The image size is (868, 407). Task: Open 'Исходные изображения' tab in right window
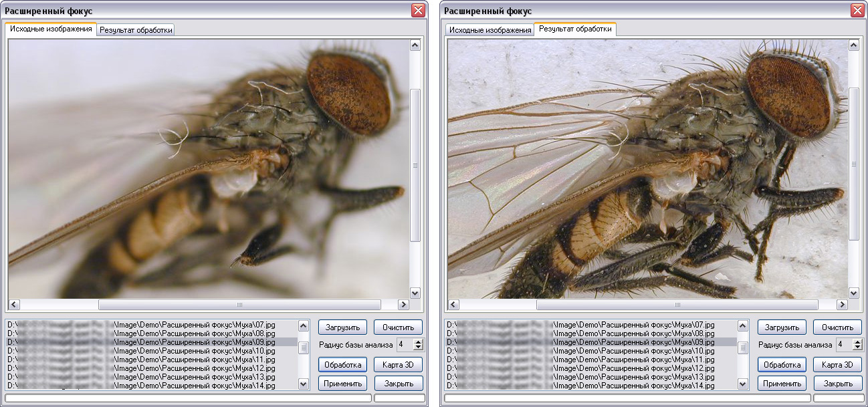tap(490, 30)
